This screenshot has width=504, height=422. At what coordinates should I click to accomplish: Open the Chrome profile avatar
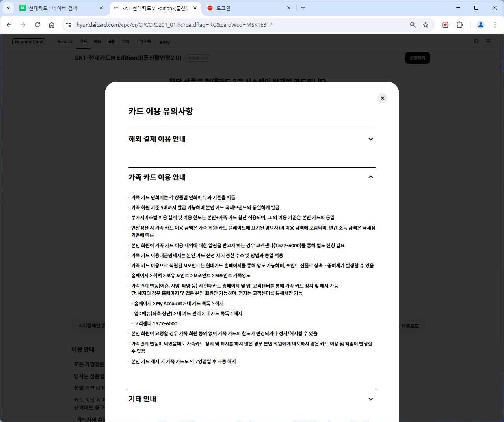(480, 25)
